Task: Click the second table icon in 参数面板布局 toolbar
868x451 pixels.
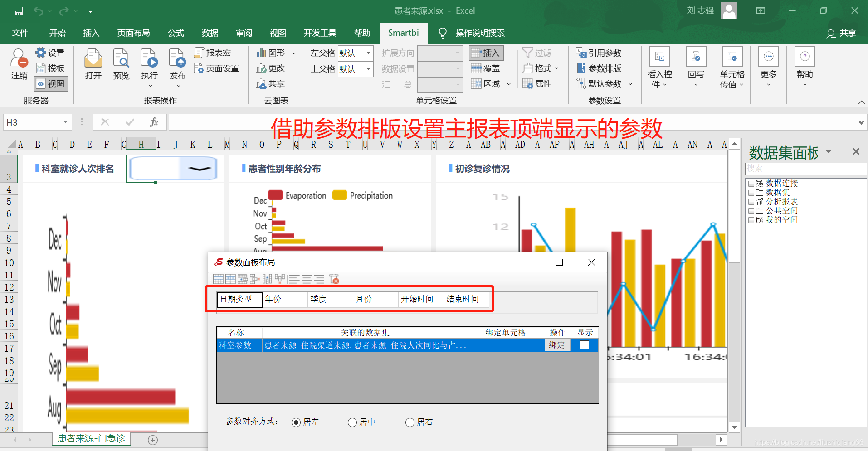Action: click(x=230, y=279)
